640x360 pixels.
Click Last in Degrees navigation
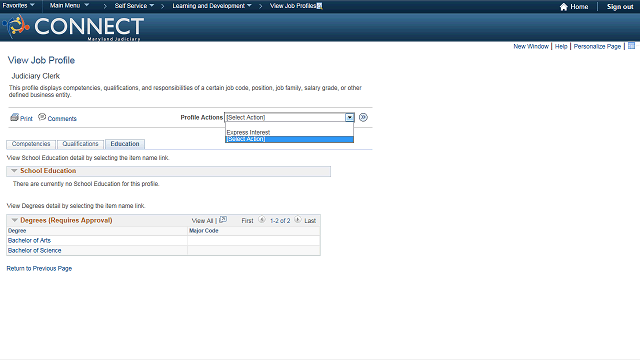click(310, 221)
